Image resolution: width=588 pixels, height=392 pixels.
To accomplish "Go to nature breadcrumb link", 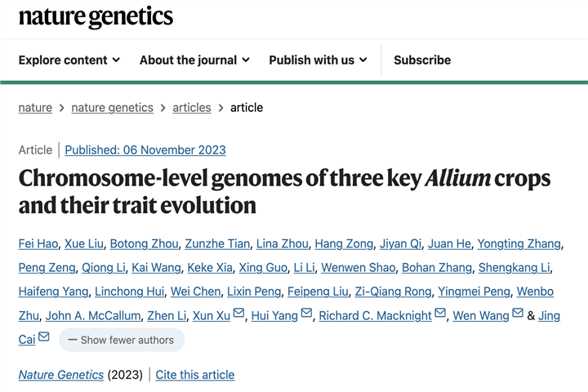I will (35, 108).
